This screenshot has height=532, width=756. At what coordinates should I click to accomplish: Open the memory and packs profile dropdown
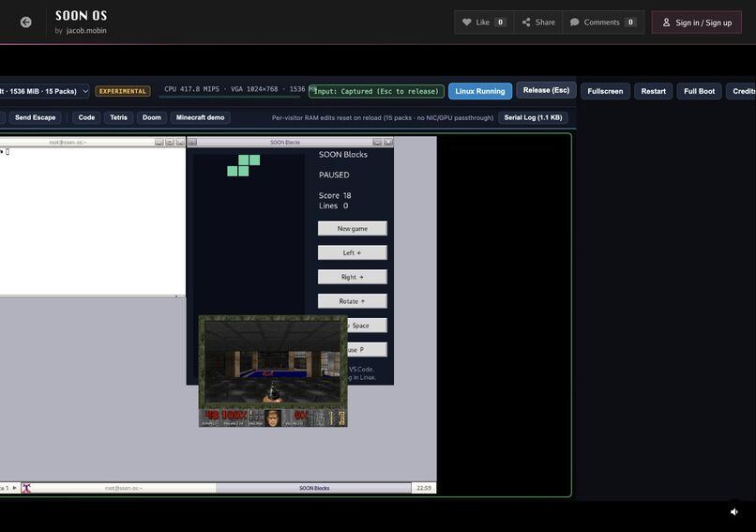click(x=44, y=91)
